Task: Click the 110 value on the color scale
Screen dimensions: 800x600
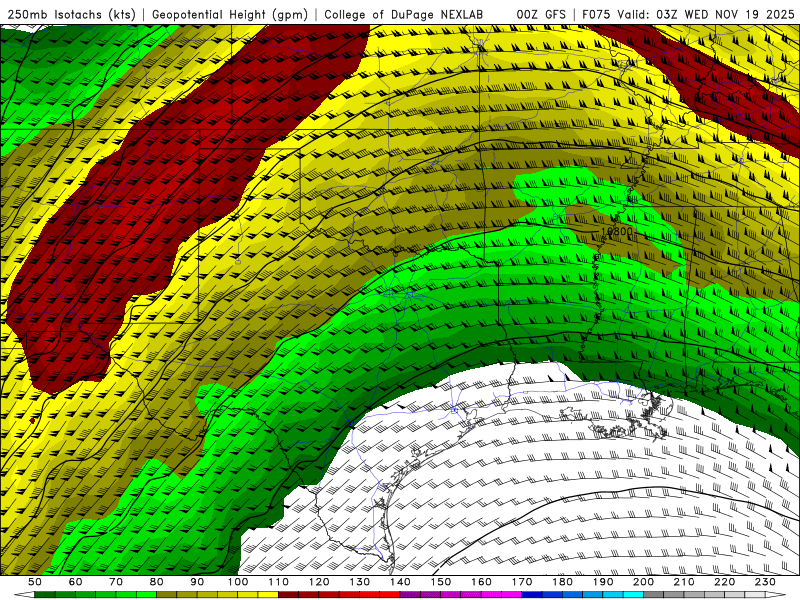Action: click(x=279, y=582)
